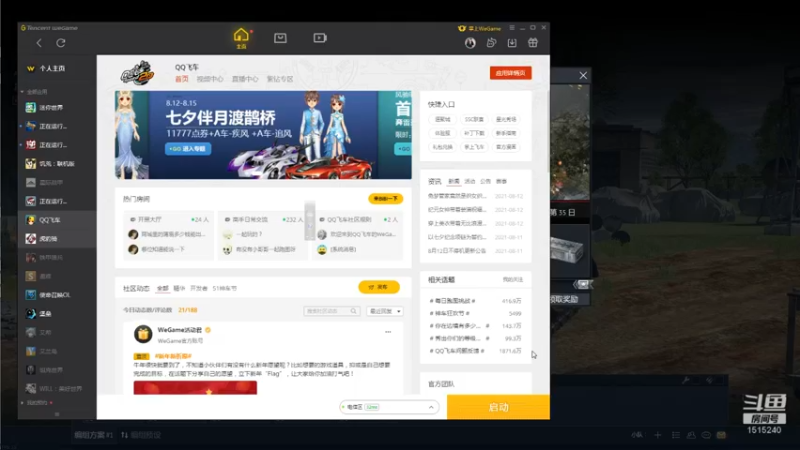Select QQ飞车 in the game sidebar
Viewport: 800px width, 450px height.
(57, 220)
